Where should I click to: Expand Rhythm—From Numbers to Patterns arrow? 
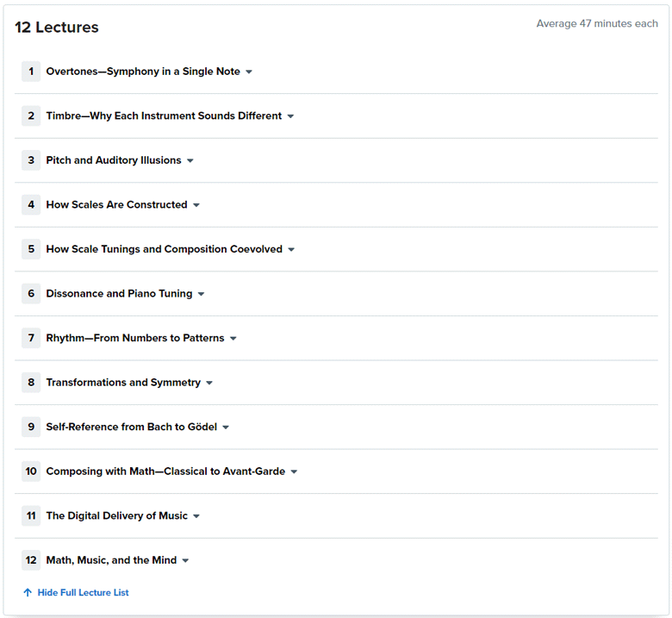[x=233, y=339]
